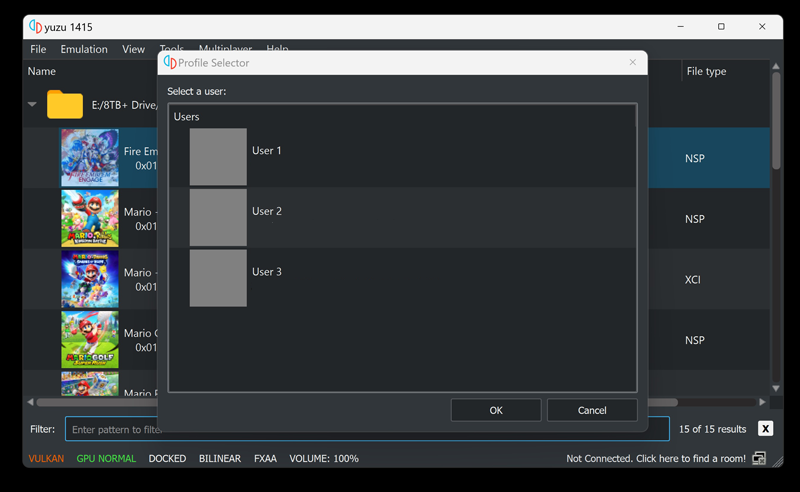The width and height of the screenshot is (800, 492).
Task: Minimize the yuzu window
Action: (x=681, y=27)
